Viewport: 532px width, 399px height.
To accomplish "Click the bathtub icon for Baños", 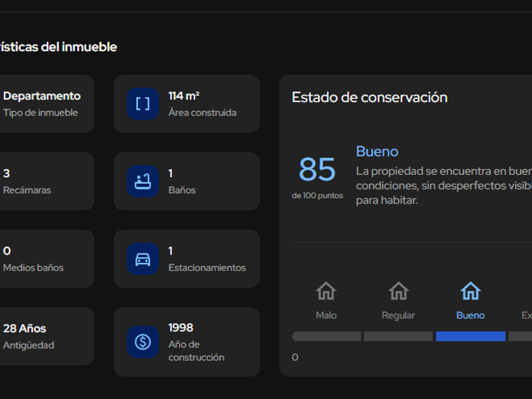I will [x=143, y=181].
